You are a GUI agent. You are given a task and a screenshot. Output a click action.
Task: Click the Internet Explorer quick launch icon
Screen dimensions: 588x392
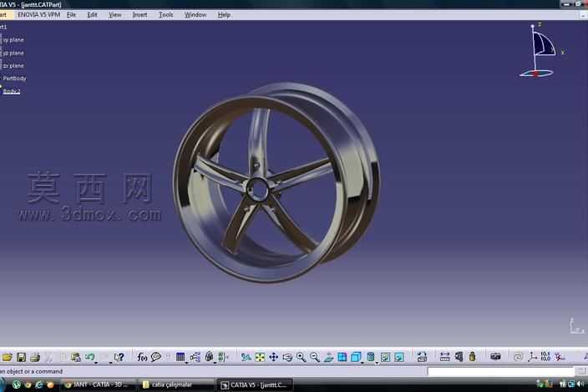[x=39, y=384]
